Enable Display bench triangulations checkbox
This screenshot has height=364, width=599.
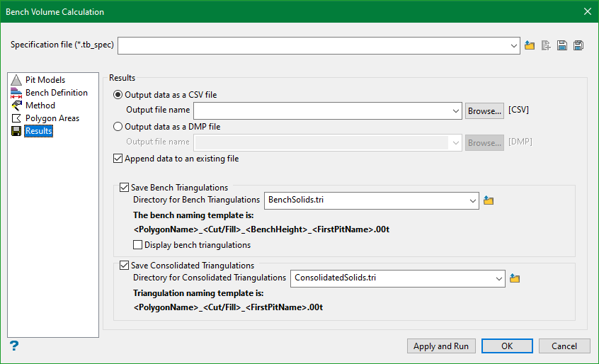[x=138, y=245]
